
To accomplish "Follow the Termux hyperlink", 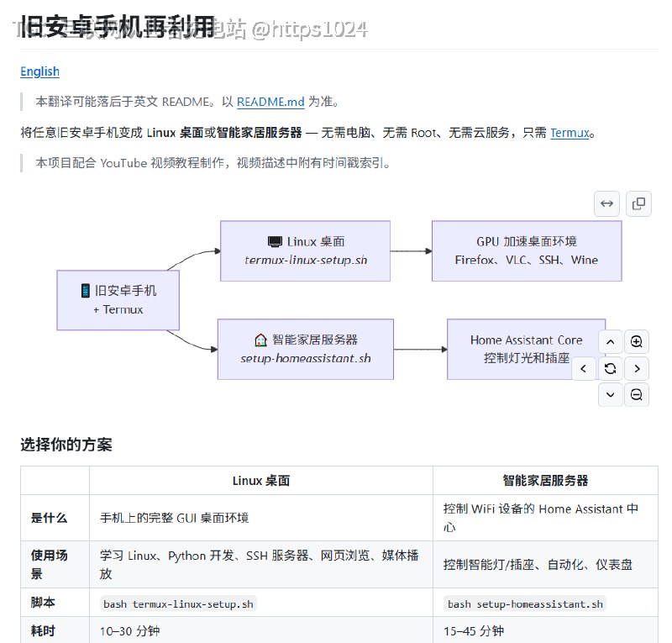I will [570, 133].
